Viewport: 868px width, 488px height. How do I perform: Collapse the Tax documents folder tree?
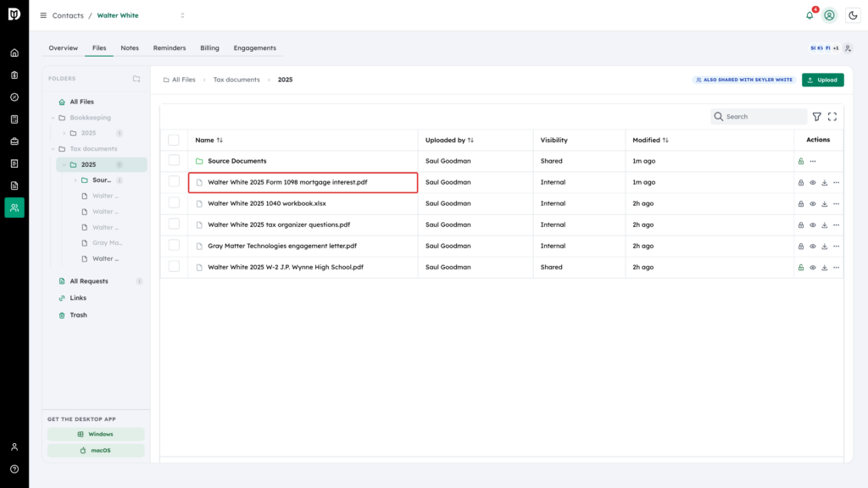coord(53,149)
